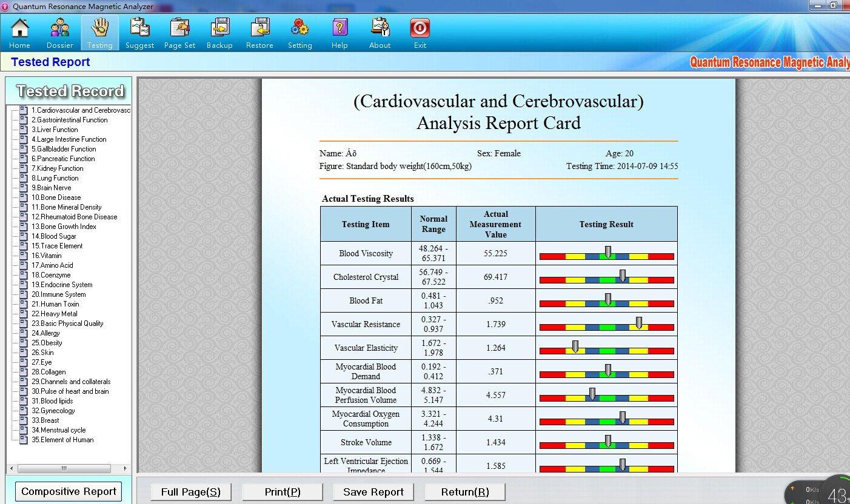
Task: Open the Dossier manager
Action: click(x=59, y=31)
